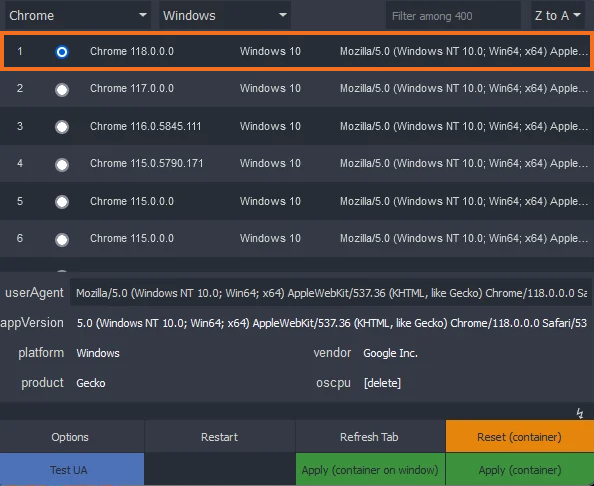Click Refresh Tab
The height and width of the screenshot is (486, 594).
370,436
